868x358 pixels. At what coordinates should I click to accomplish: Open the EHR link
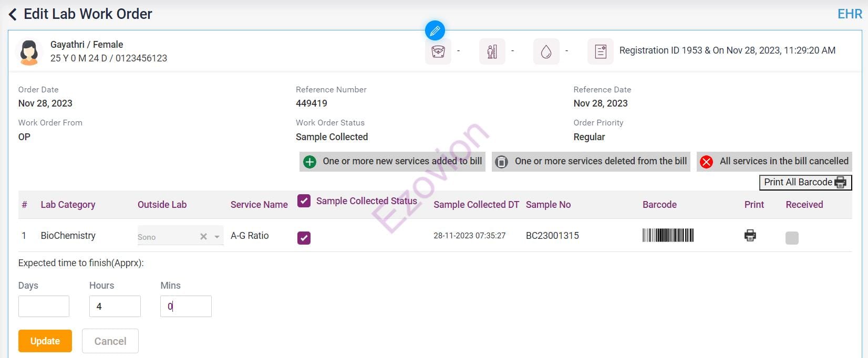(x=849, y=14)
